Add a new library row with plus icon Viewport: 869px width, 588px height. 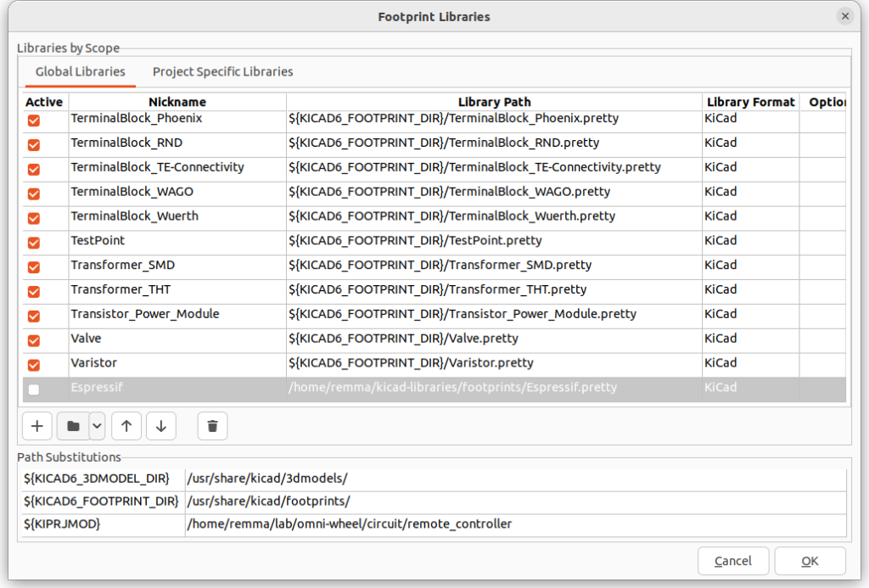point(37,426)
